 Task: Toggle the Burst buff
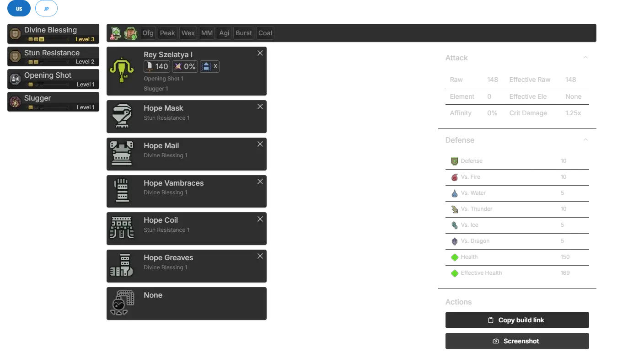point(243,33)
